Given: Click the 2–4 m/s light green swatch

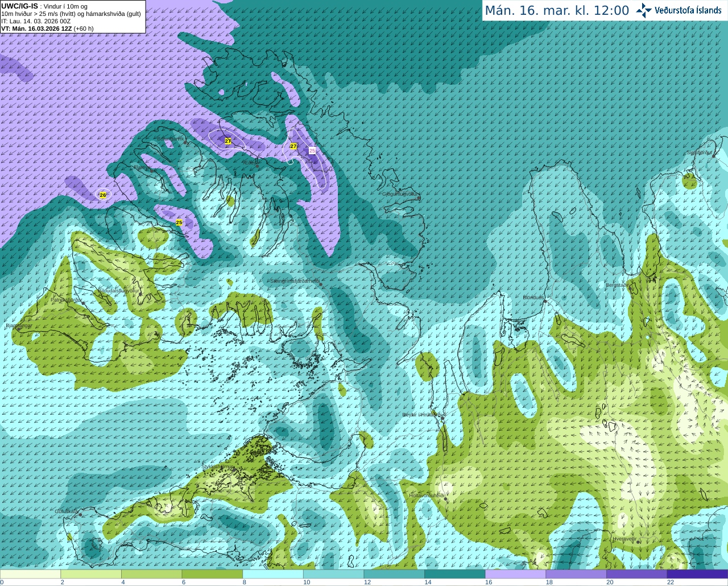Looking at the screenshot, I should click(x=91, y=574).
